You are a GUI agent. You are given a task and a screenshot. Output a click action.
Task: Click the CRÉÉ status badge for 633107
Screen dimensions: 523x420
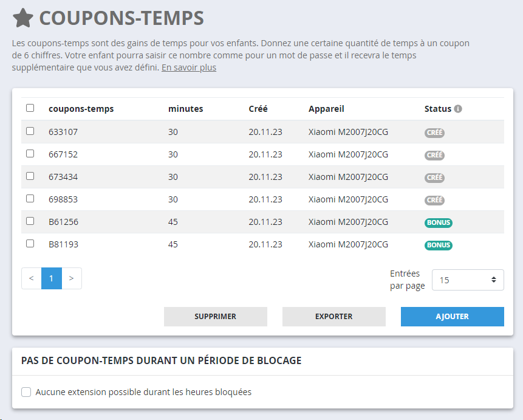[x=434, y=133]
